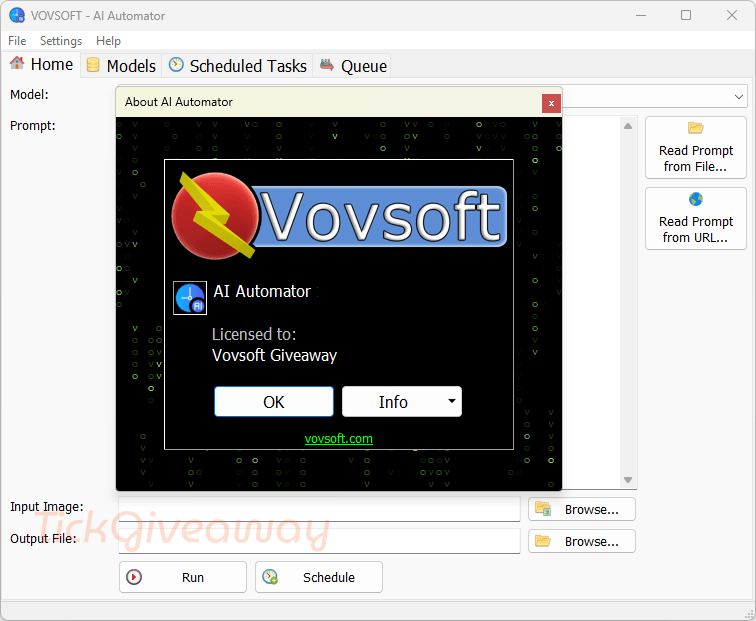This screenshot has height=621, width=756.
Task: Open the Help menu
Action: coord(108,41)
